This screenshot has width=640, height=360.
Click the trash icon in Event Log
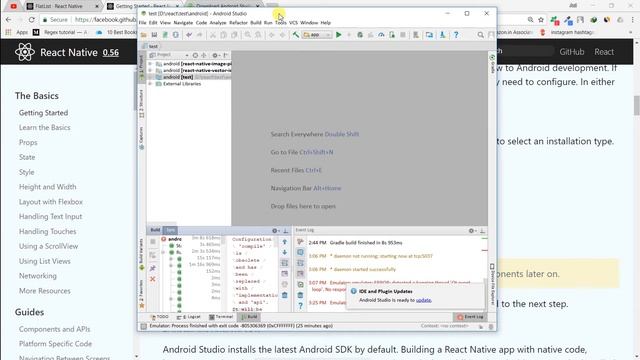pyautogui.click(x=300, y=295)
